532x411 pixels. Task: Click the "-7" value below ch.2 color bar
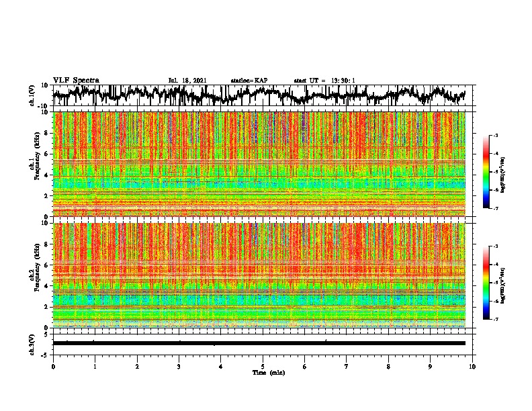496,319
